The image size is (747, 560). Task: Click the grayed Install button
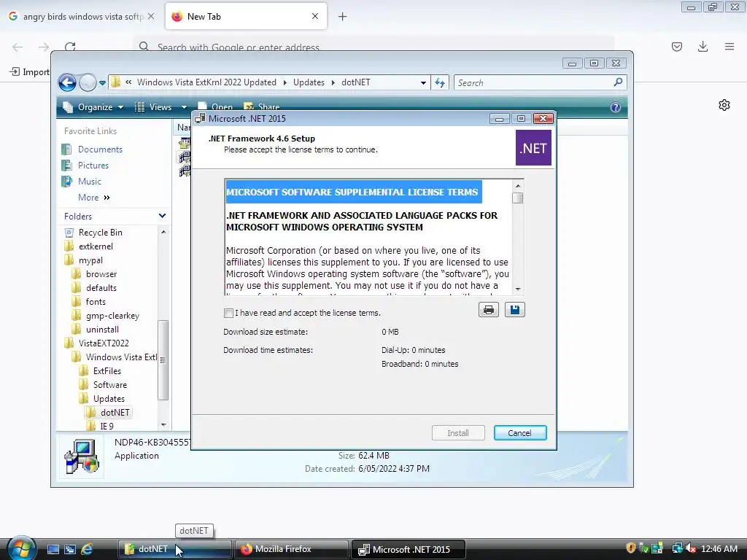(458, 433)
